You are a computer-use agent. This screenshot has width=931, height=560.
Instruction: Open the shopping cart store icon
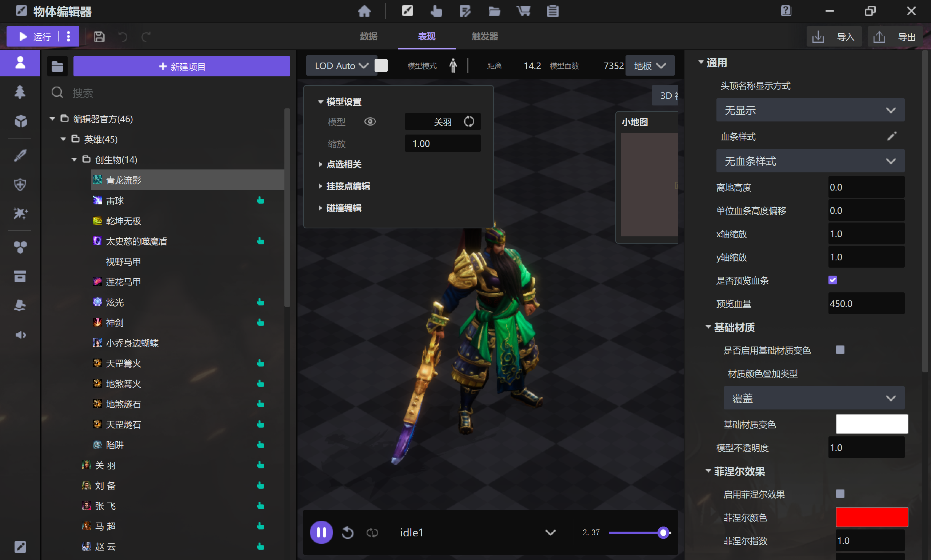[523, 11]
